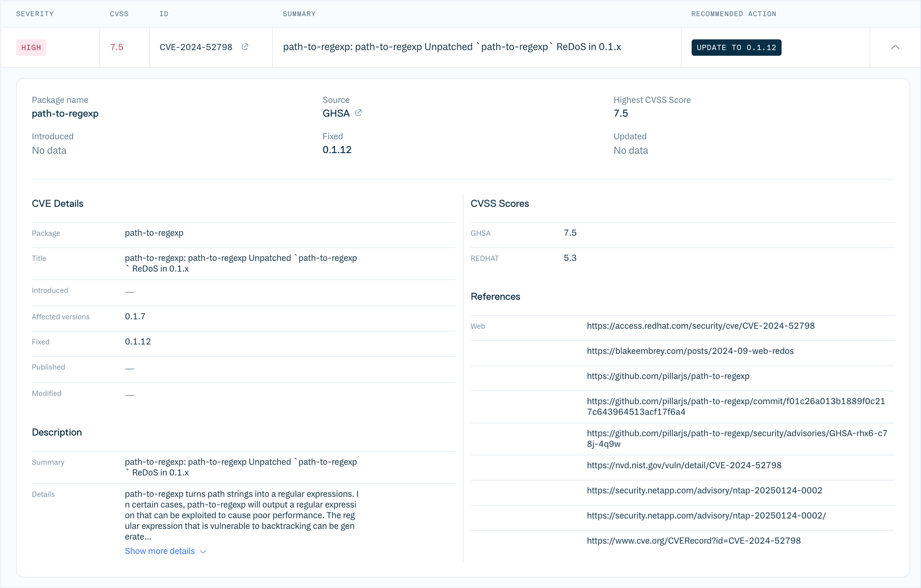Open the access.redhat.com CVE reference link
921x588 pixels.
tap(701, 326)
